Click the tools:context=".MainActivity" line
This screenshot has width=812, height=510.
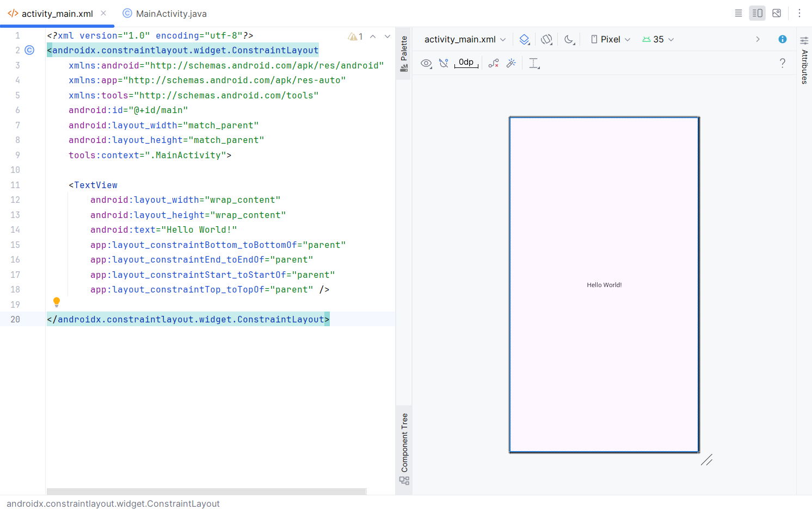click(x=150, y=155)
